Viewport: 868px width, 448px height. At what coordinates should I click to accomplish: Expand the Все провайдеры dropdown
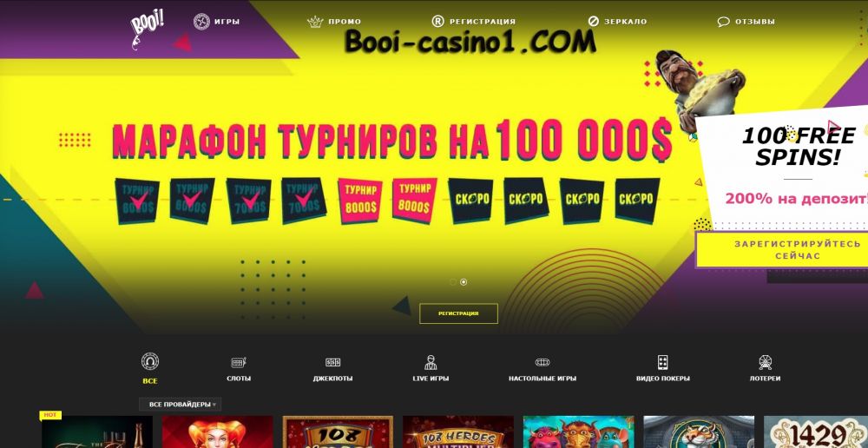point(181,405)
